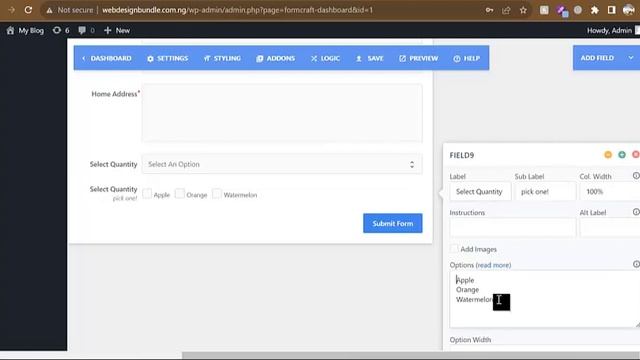Click the Not secure warning icon
Screen dimensions: 640x360
49,10
